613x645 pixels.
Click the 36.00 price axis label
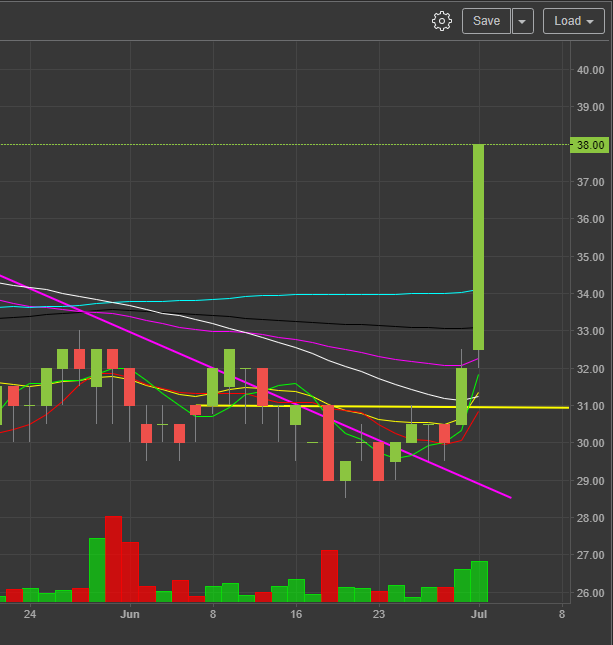click(590, 219)
